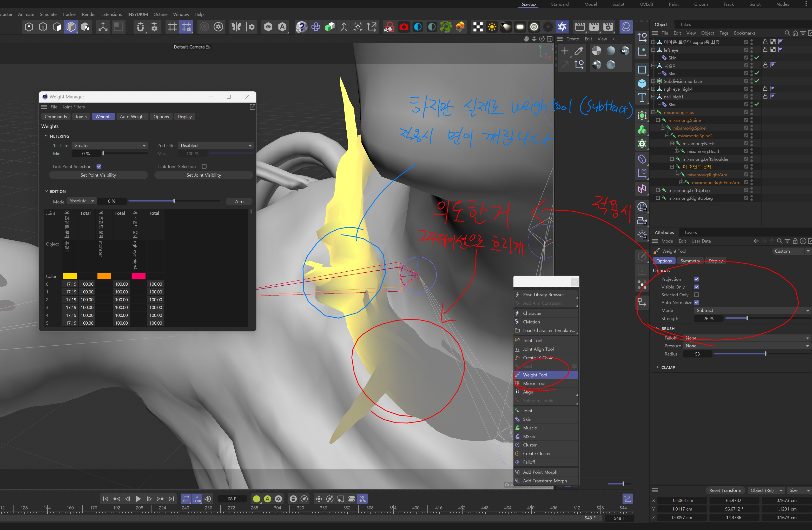Screen dimensions: 812x530
Task: Toggle Link Point Selection checkbox
Action: click(x=99, y=166)
